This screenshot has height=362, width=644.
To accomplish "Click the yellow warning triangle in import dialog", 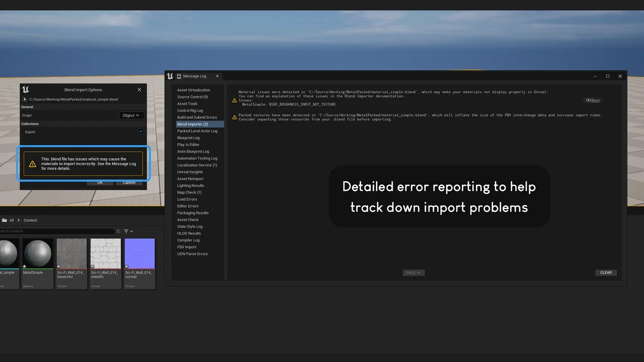I will 32,164.
